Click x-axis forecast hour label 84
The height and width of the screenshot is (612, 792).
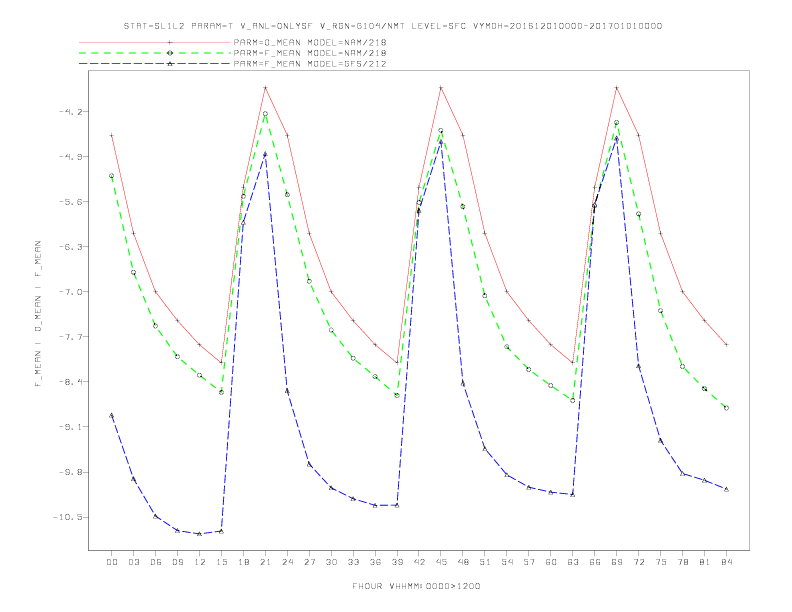726,562
